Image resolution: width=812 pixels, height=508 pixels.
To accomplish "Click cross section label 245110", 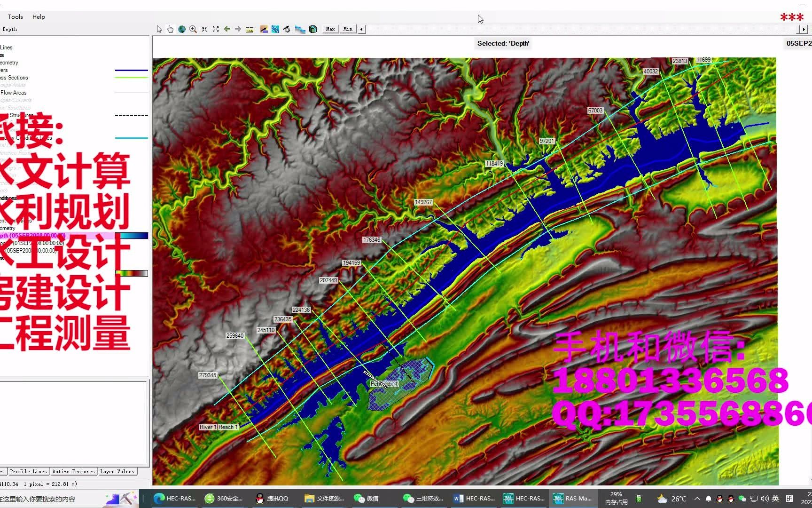I will pos(266,330).
